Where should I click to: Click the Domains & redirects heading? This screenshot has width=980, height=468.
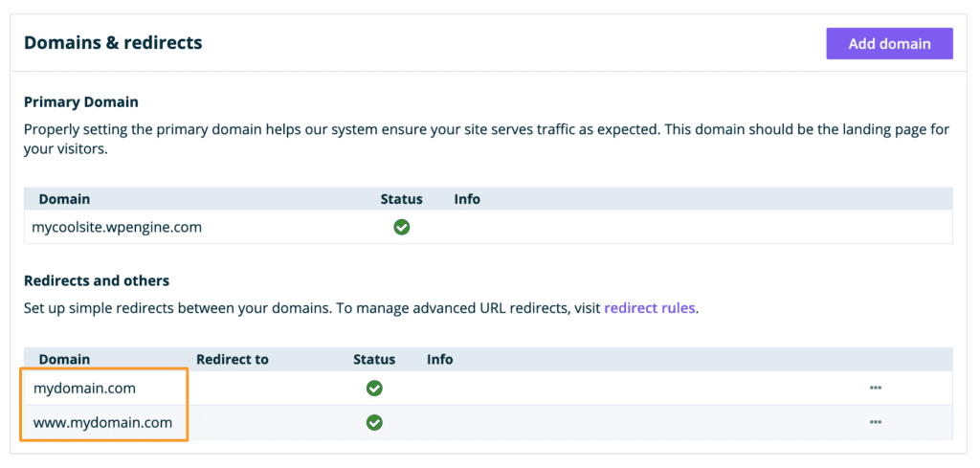pos(113,43)
